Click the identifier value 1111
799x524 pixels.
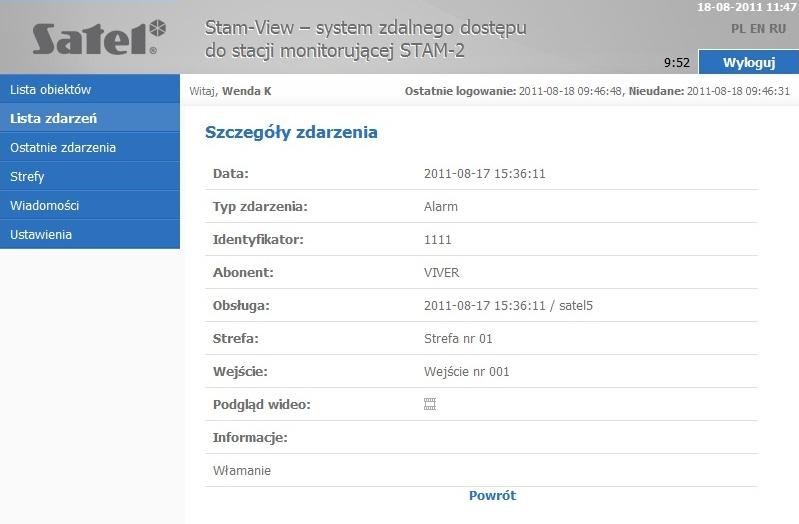click(438, 240)
